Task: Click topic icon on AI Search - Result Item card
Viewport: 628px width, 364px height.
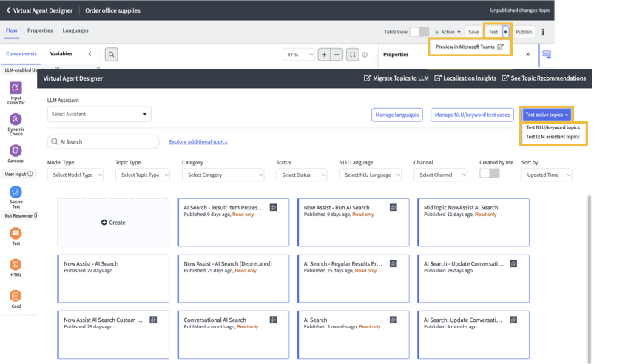Action: click(273, 207)
